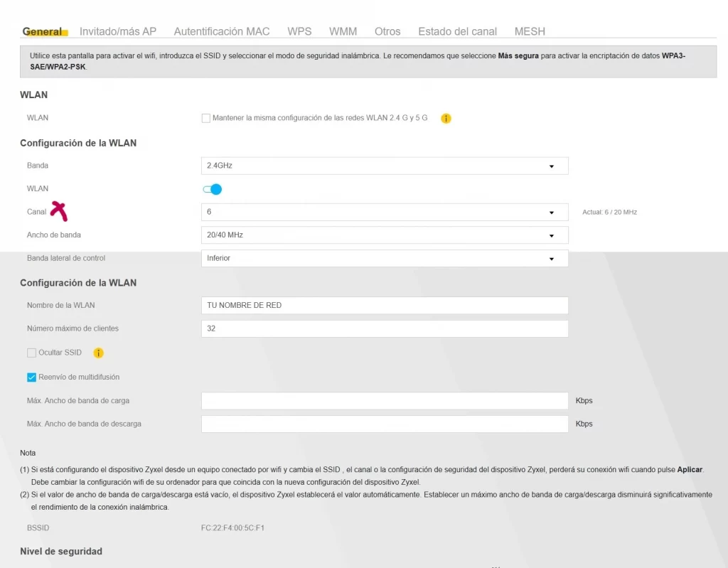Click the Nombre de la WLAN field
Image resolution: width=728 pixels, height=568 pixels.
tap(385, 305)
